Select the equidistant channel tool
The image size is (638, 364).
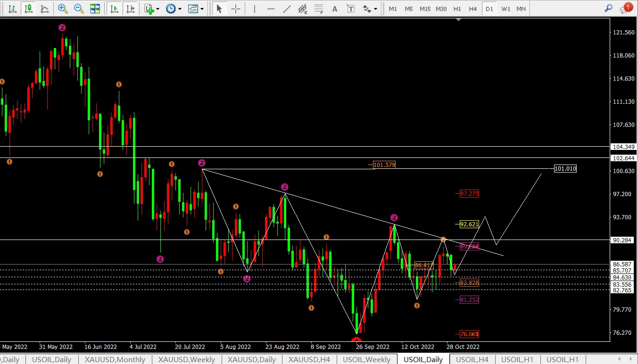303,8
